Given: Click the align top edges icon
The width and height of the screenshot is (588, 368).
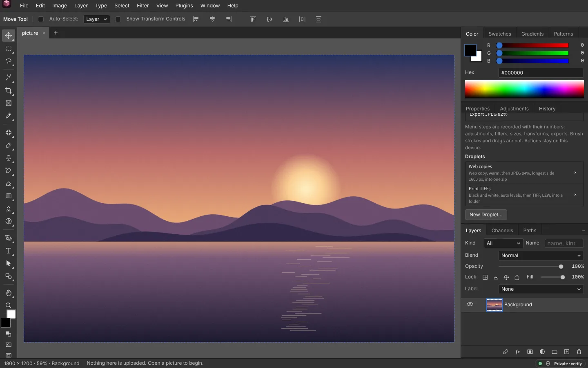Looking at the screenshot, I should (x=253, y=19).
